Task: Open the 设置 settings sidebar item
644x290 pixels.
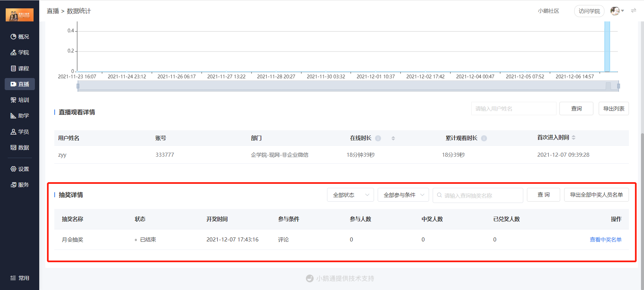Action: pos(20,169)
